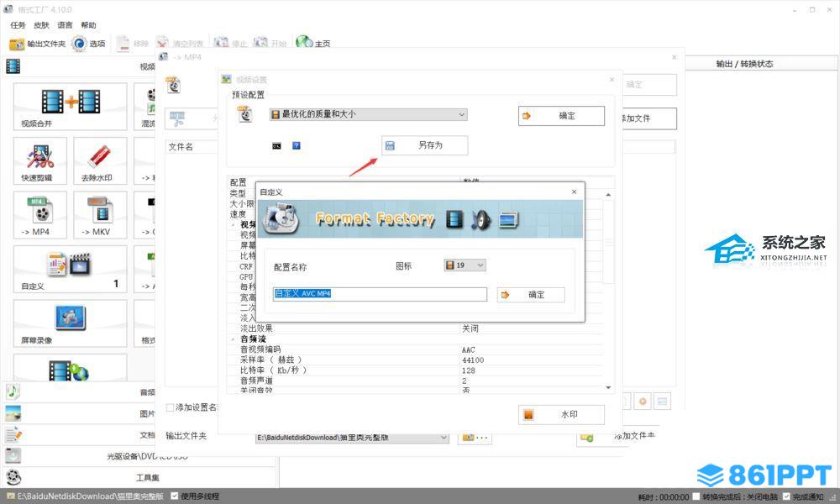This screenshot has width=840, height=504.
Task: Click the blue help question icon
Action: tap(297, 145)
